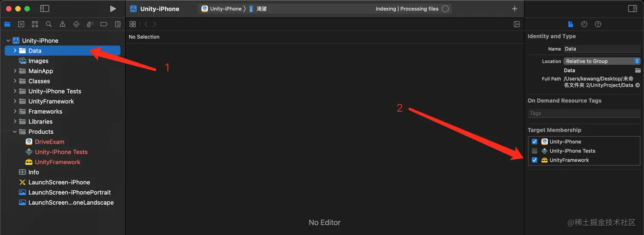Click the plus library button in toolbar
This screenshot has width=644, height=235.
point(515,9)
